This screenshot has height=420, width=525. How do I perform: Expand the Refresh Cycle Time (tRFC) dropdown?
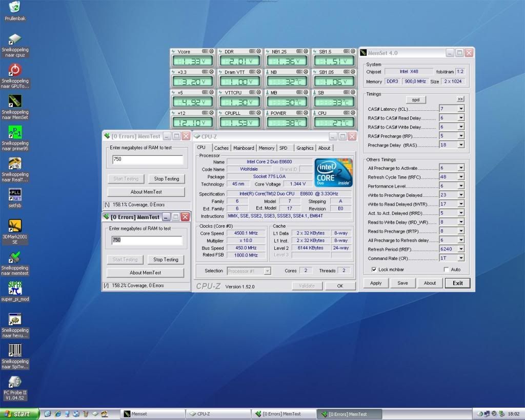461,177
